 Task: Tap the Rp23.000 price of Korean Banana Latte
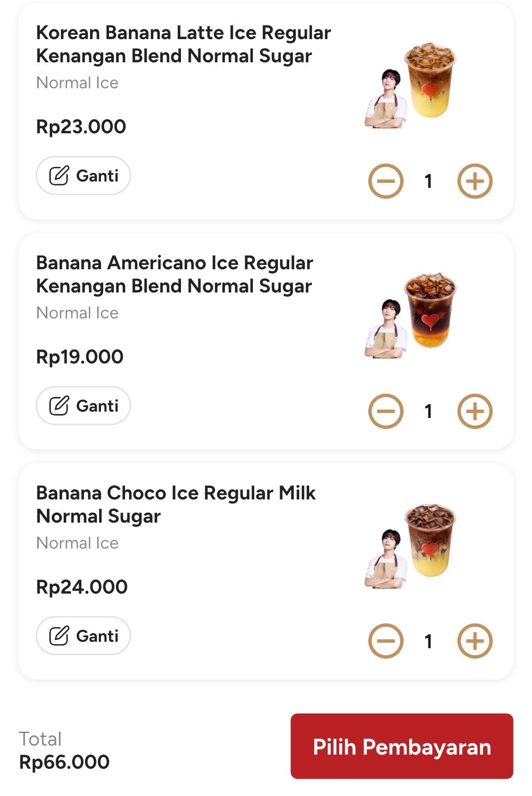81,127
